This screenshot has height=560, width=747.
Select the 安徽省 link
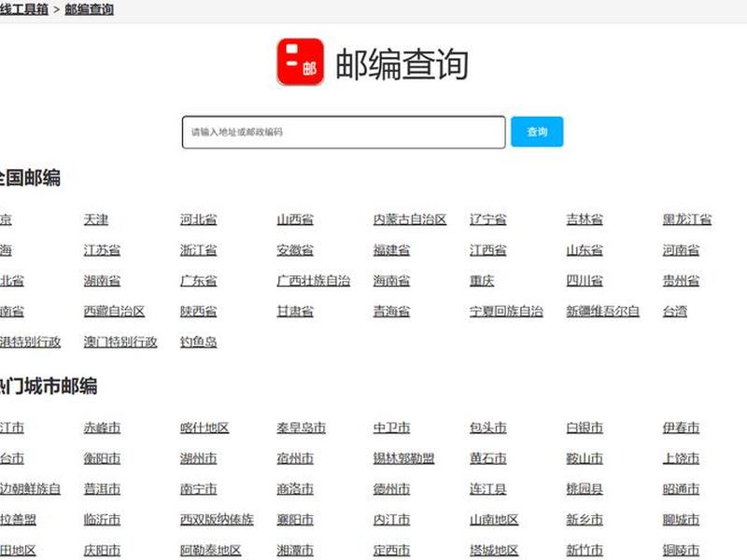[x=295, y=250]
